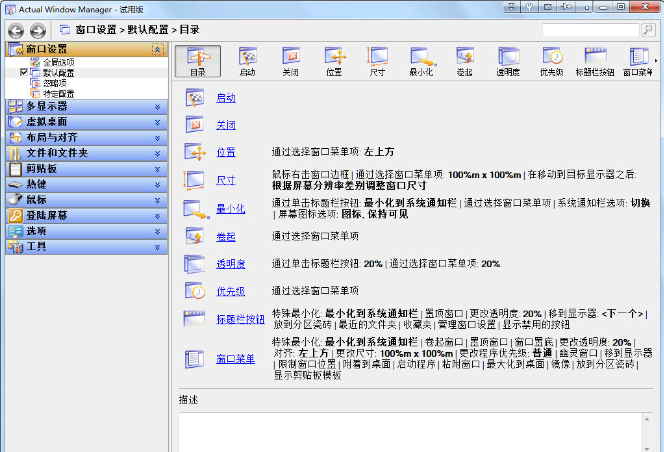The image size is (664, 452).
Task: Click the arrows icon beside 位置 link
Action: [x=195, y=152]
